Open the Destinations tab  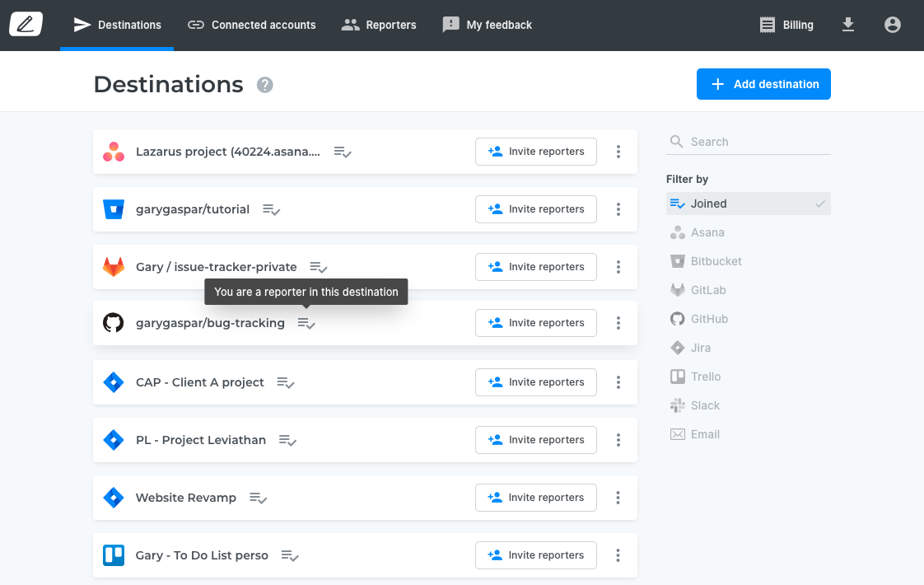tap(117, 25)
